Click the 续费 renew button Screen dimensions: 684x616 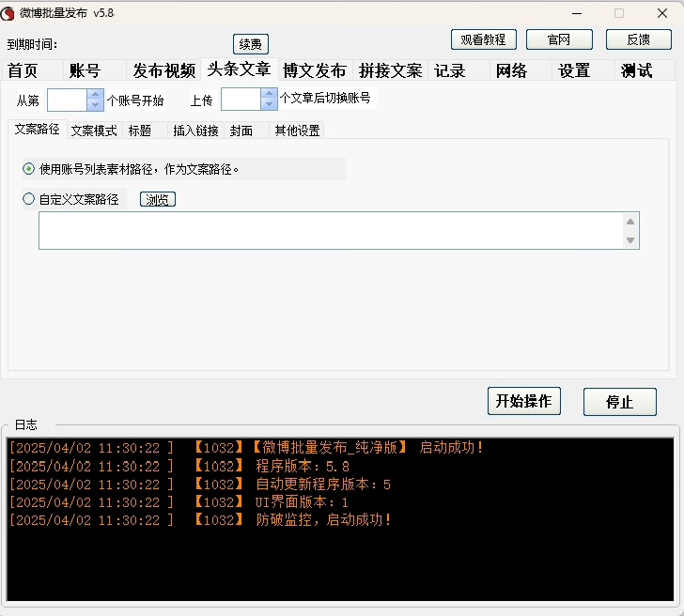tap(250, 44)
